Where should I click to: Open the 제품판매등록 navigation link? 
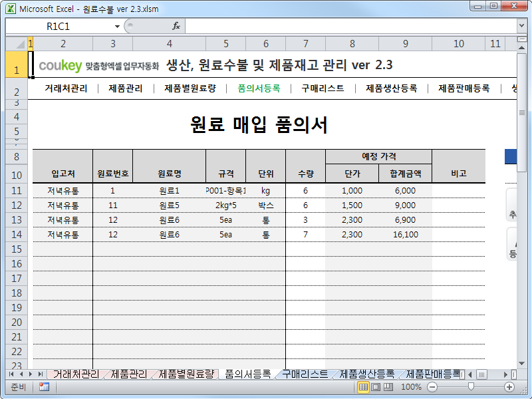pyautogui.click(x=464, y=88)
